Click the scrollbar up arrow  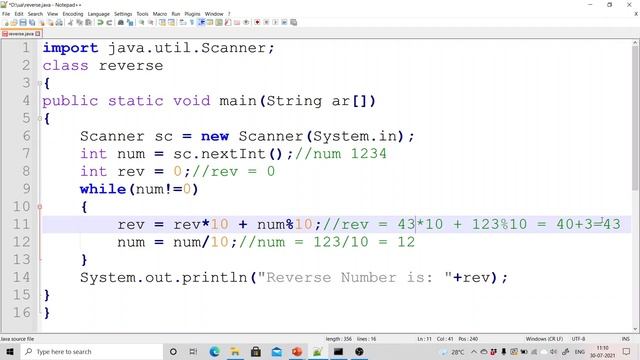(x=636, y=43)
